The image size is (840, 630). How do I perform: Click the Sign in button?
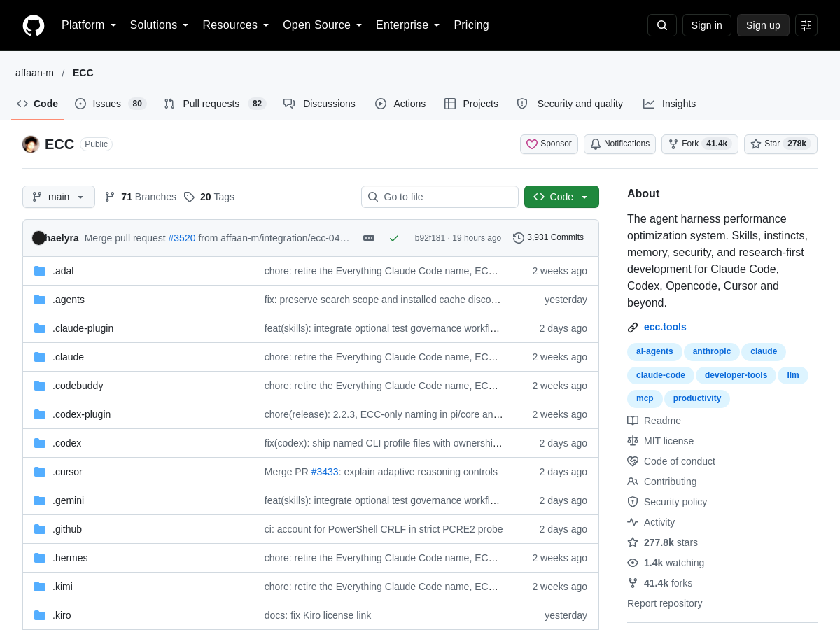707,25
